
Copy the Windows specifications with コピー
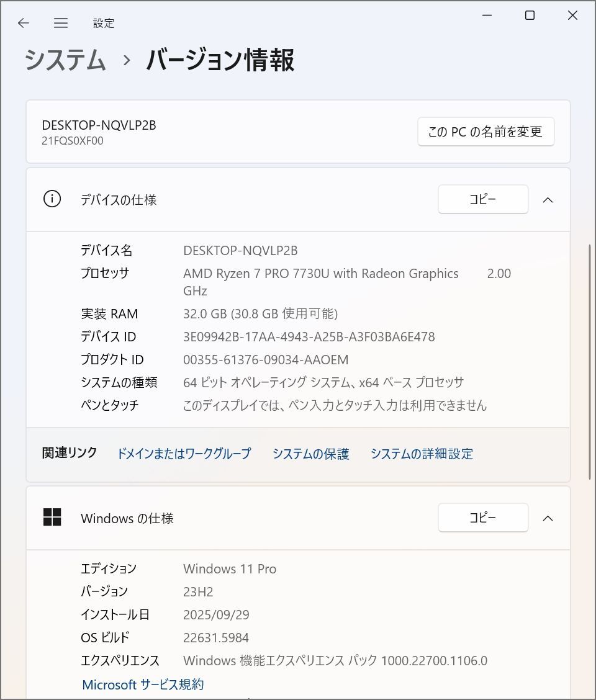tap(482, 518)
